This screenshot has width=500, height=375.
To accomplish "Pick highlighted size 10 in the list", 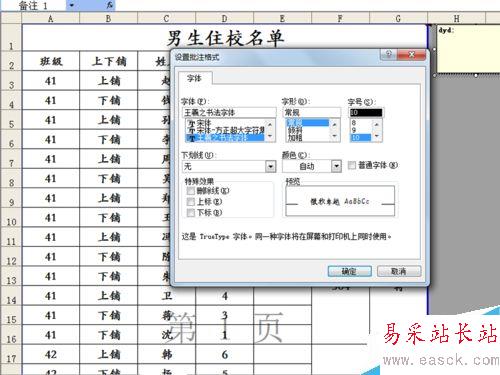I will tap(360, 137).
